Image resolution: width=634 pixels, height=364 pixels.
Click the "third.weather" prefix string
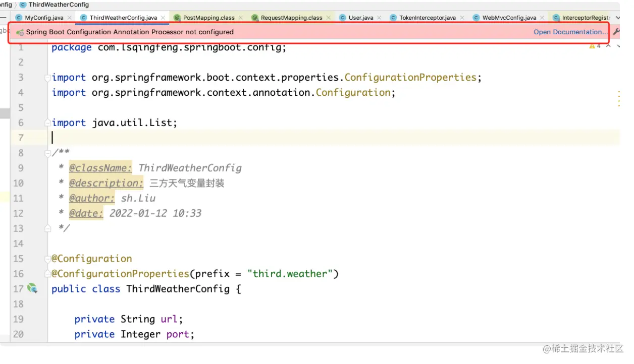290,274
